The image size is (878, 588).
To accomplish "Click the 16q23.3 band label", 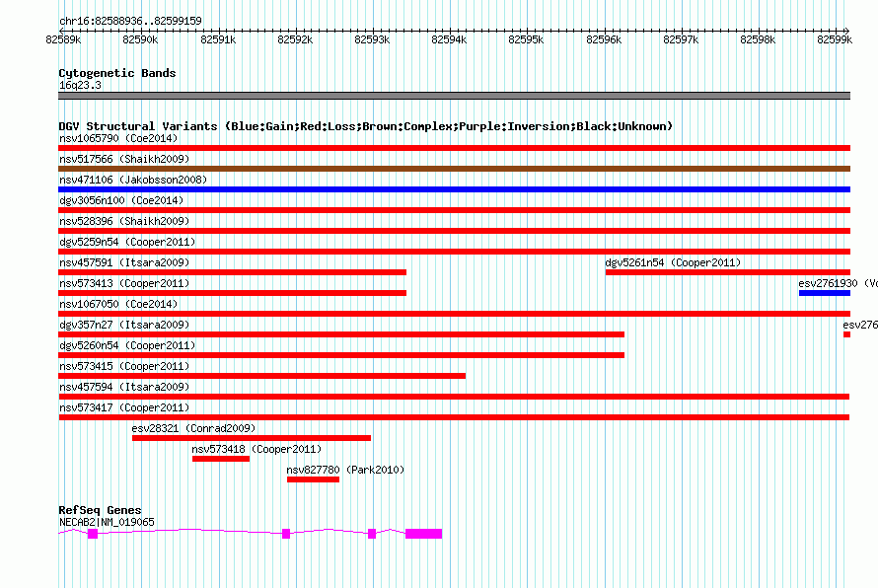I will click(80, 85).
